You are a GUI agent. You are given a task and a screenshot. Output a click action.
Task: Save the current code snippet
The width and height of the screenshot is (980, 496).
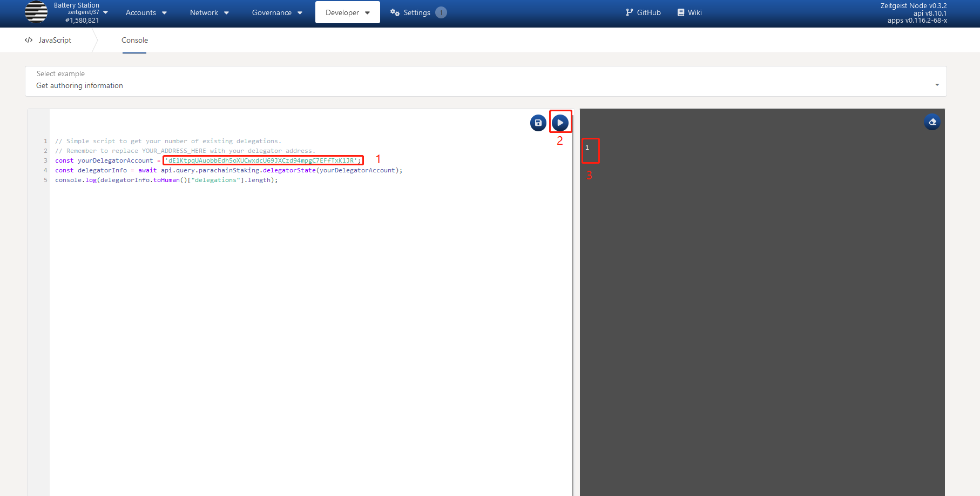(538, 123)
